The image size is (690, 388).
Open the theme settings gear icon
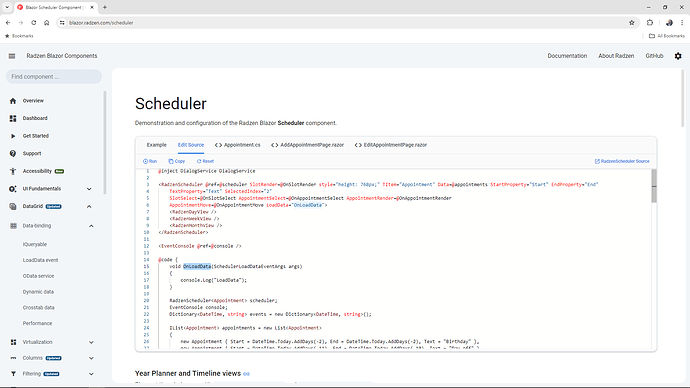pos(678,56)
